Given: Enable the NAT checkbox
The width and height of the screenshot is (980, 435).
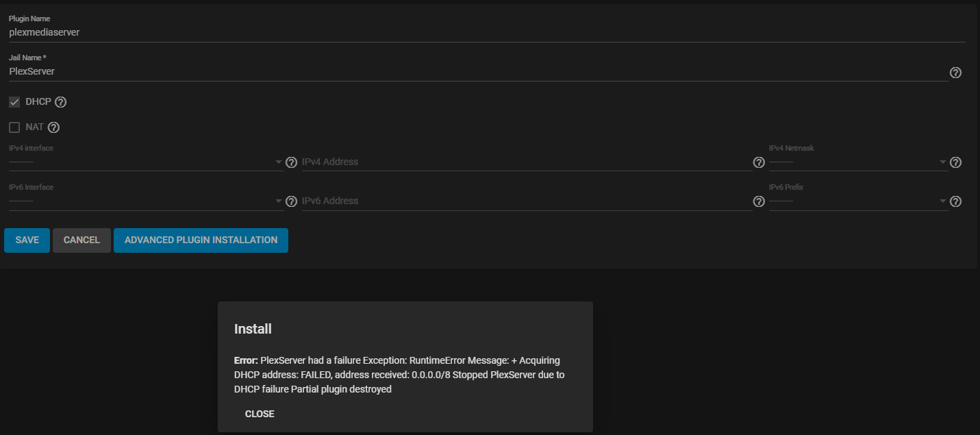Looking at the screenshot, I should coord(14,127).
